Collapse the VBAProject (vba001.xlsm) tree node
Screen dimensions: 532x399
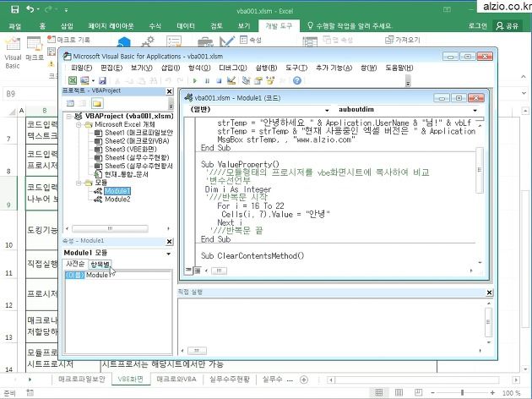click(69, 117)
